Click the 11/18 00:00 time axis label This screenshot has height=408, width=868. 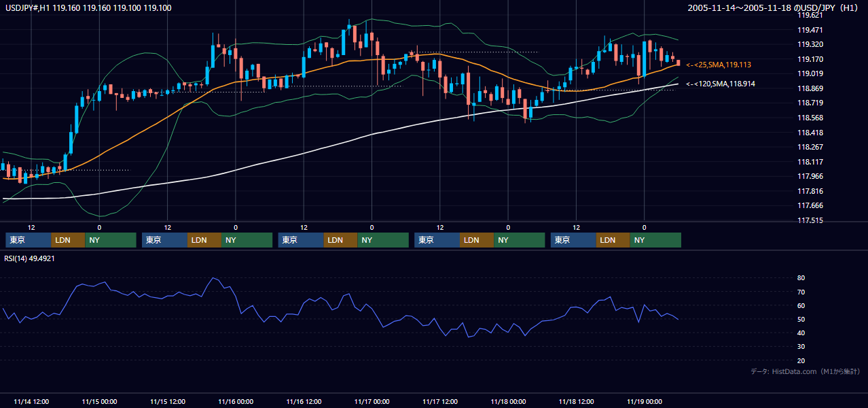[508, 401]
